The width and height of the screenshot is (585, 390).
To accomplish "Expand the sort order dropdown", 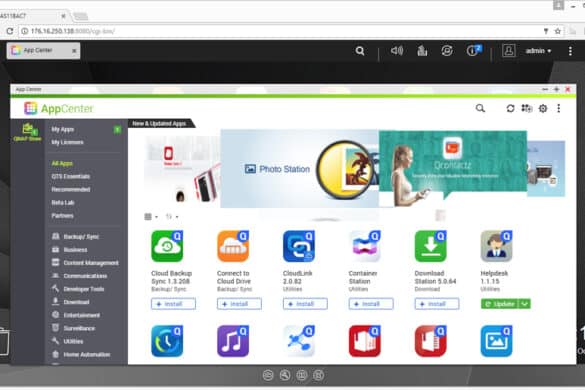I will [172, 216].
